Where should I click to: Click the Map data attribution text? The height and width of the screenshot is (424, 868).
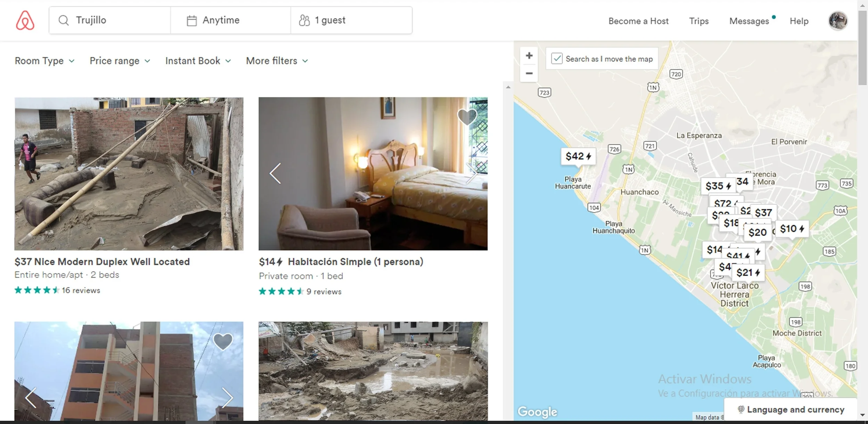point(709,417)
